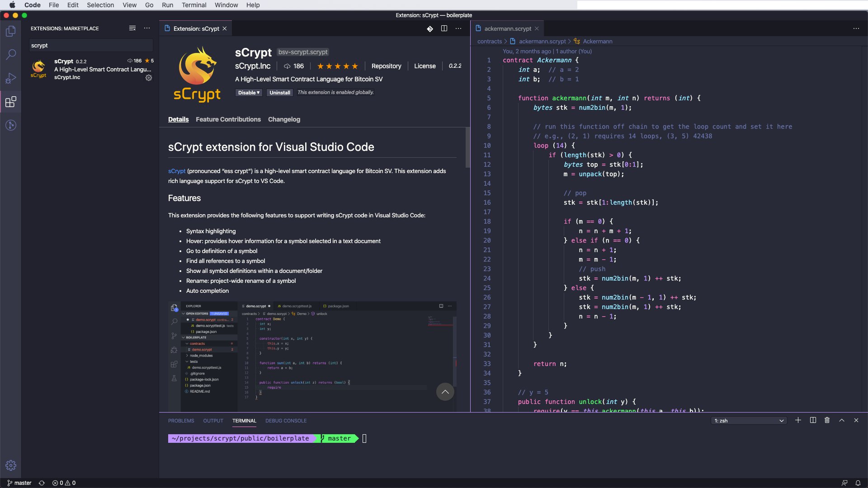Open the Disable dropdown for sCrypt extension

tap(249, 93)
